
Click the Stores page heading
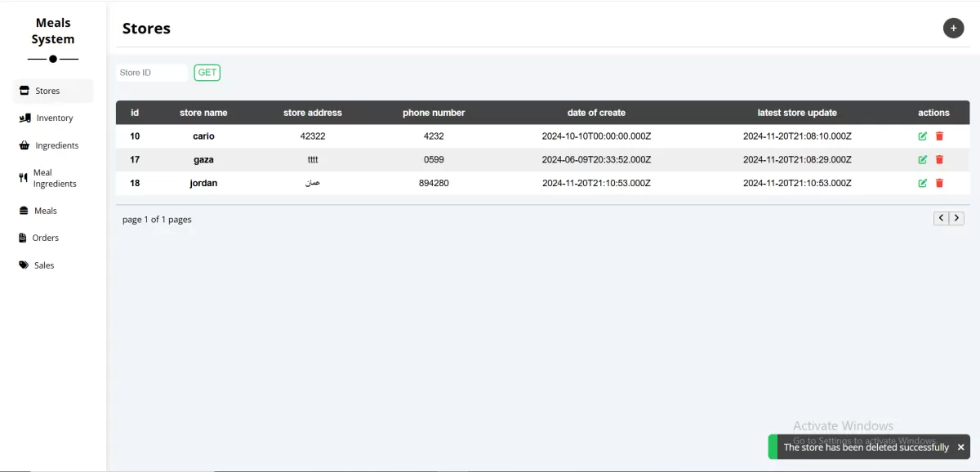[146, 29]
